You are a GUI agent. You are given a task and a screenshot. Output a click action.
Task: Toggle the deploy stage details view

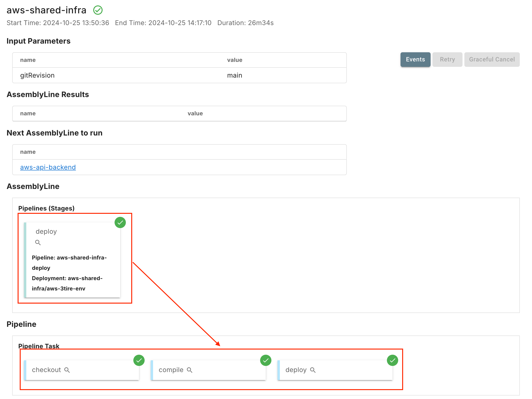[38, 242]
